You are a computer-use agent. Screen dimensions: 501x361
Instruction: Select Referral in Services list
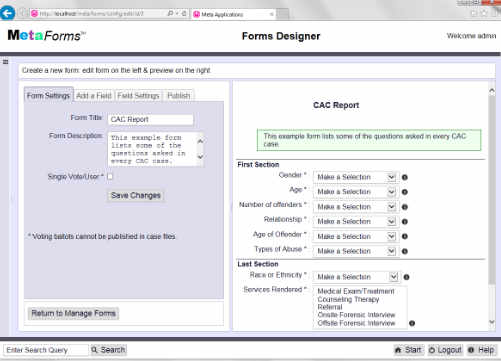[330, 307]
